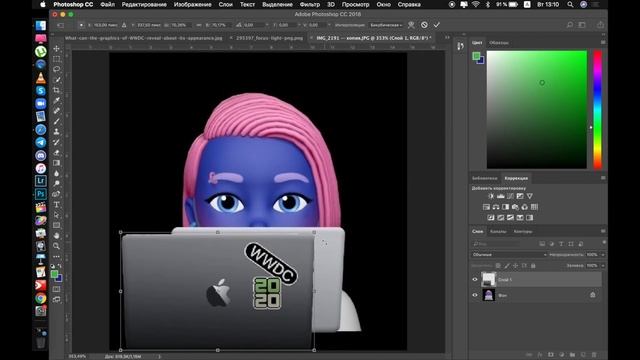Open the layer opacity dropdown arrow
Viewport: 640px width, 360px height.
pyautogui.click(x=603, y=255)
